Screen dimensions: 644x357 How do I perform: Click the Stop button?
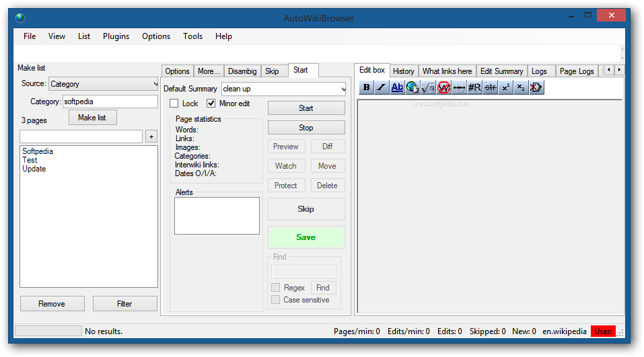coord(306,128)
